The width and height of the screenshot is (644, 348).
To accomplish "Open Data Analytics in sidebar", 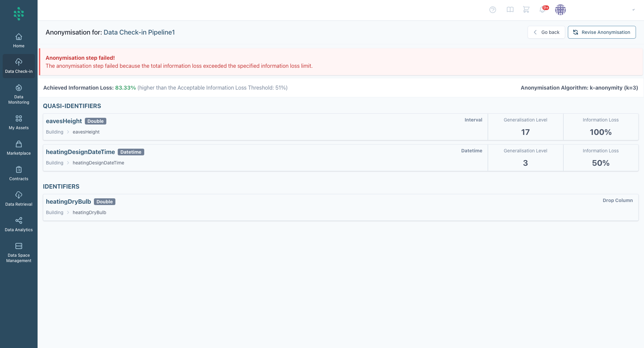I will point(19,225).
